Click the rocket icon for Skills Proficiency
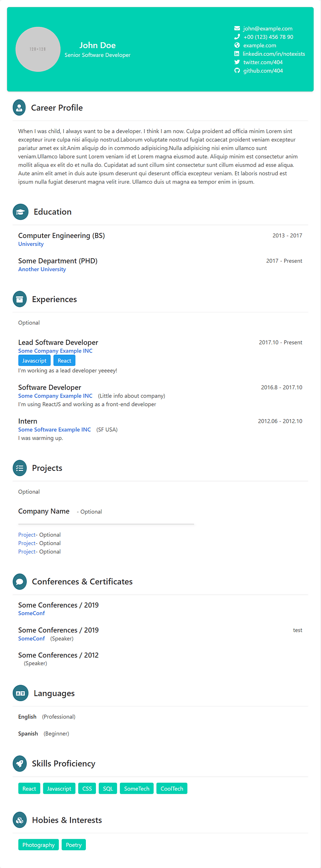 tap(20, 764)
